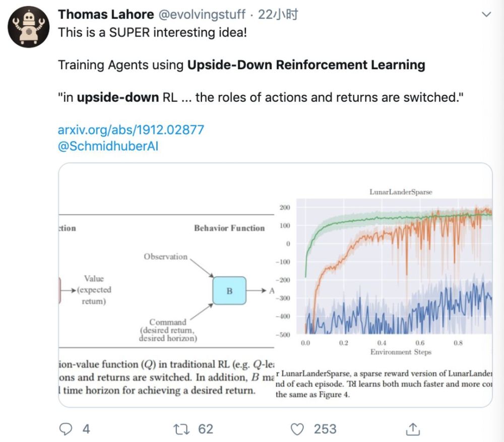Image resolution: width=504 pixels, height=442 pixels.
Task: Open the @SchmidhuberAI mention
Action: point(108,146)
